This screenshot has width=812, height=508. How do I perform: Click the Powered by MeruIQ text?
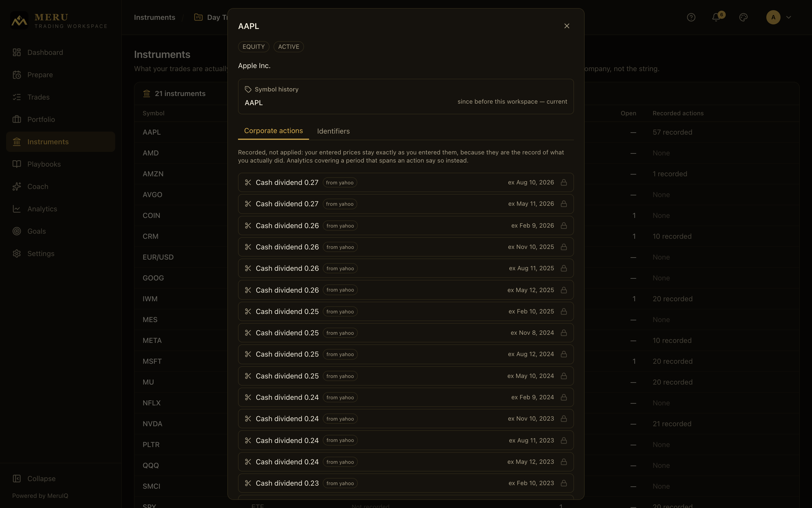pyautogui.click(x=40, y=496)
